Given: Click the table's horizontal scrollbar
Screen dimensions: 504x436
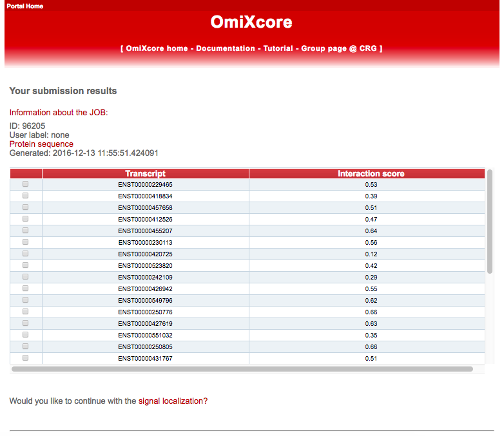Looking at the screenshot, I should click(x=242, y=370).
